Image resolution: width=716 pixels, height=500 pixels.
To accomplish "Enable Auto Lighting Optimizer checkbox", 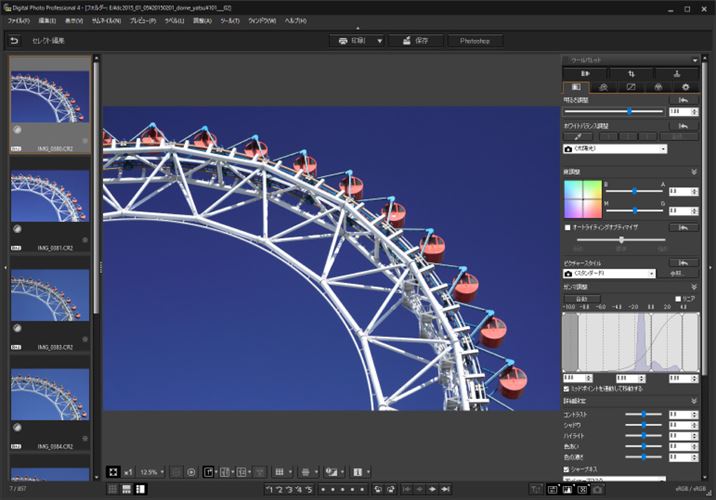I will tap(568, 227).
